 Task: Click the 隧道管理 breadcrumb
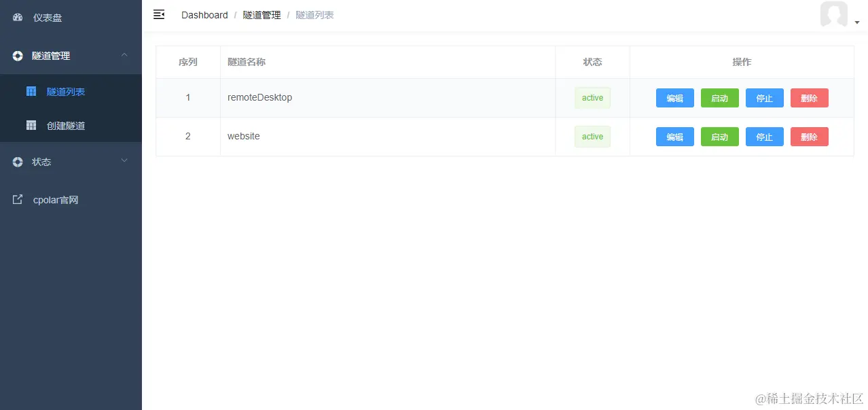(x=261, y=15)
